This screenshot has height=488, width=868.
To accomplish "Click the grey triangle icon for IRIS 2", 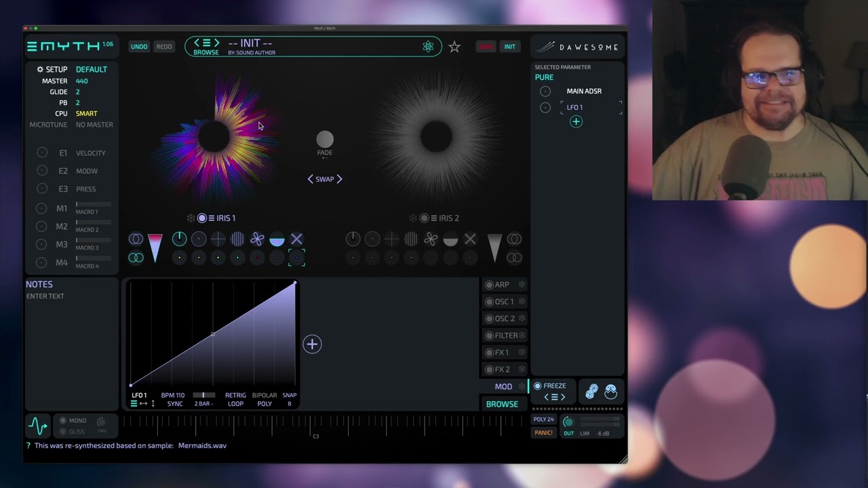I will tap(494, 247).
